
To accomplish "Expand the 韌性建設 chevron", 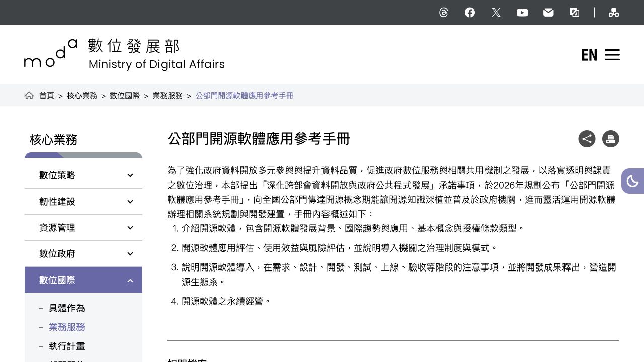I will (130, 202).
